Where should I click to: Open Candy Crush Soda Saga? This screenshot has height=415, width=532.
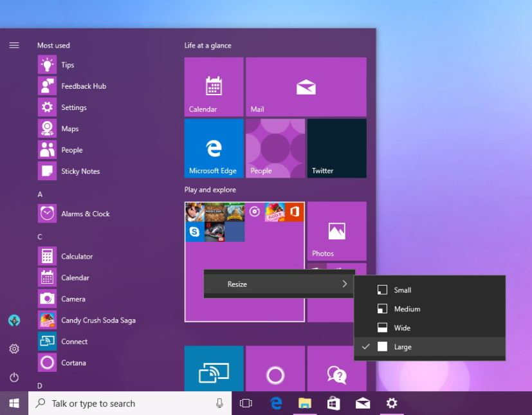[87, 320]
